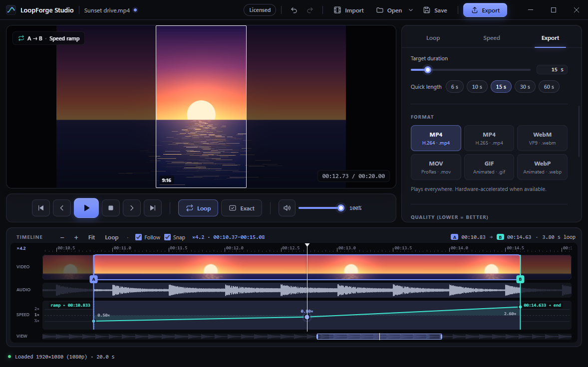The width and height of the screenshot is (588, 367).
Task: Choose 30 s quick length
Action: pyautogui.click(x=525, y=87)
